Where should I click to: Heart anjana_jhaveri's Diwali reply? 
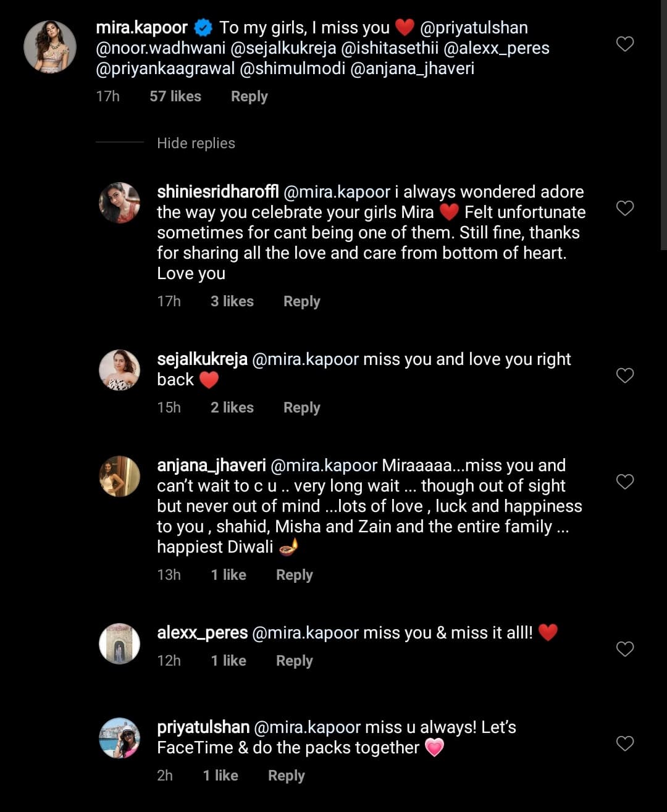625,482
